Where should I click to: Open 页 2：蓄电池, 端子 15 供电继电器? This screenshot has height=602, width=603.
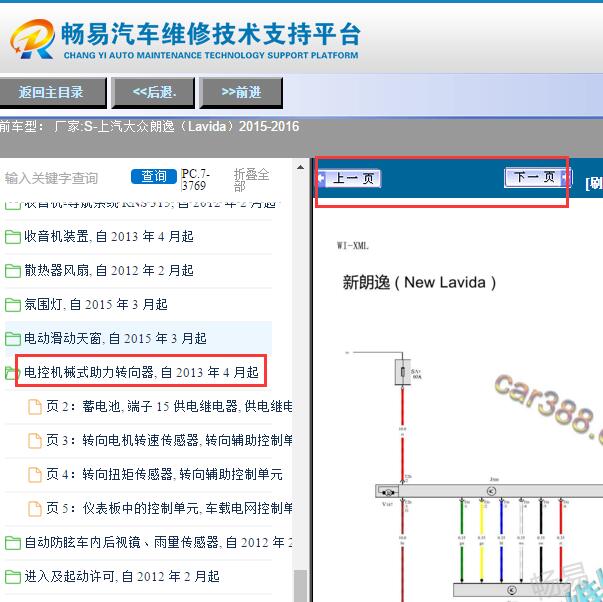point(169,406)
